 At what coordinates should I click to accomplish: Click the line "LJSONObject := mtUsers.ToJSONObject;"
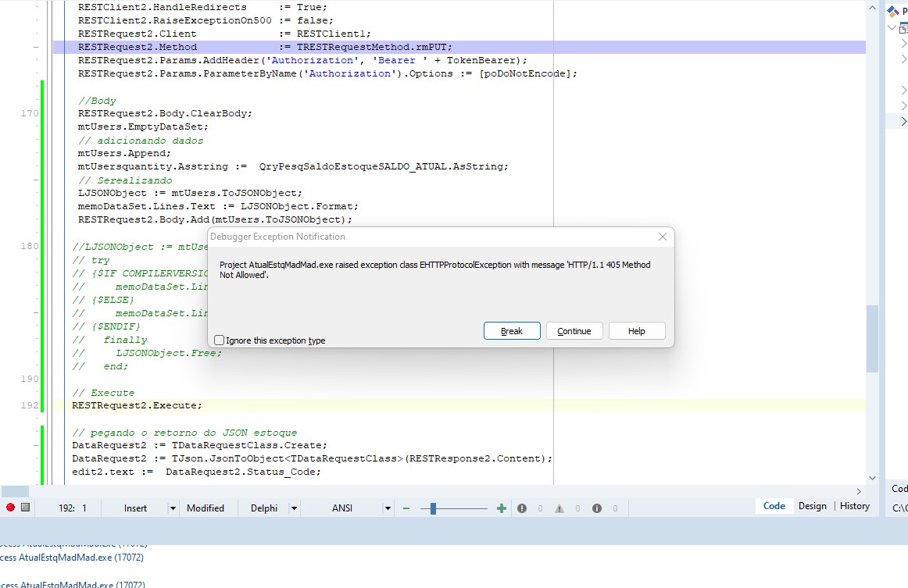[190, 194]
